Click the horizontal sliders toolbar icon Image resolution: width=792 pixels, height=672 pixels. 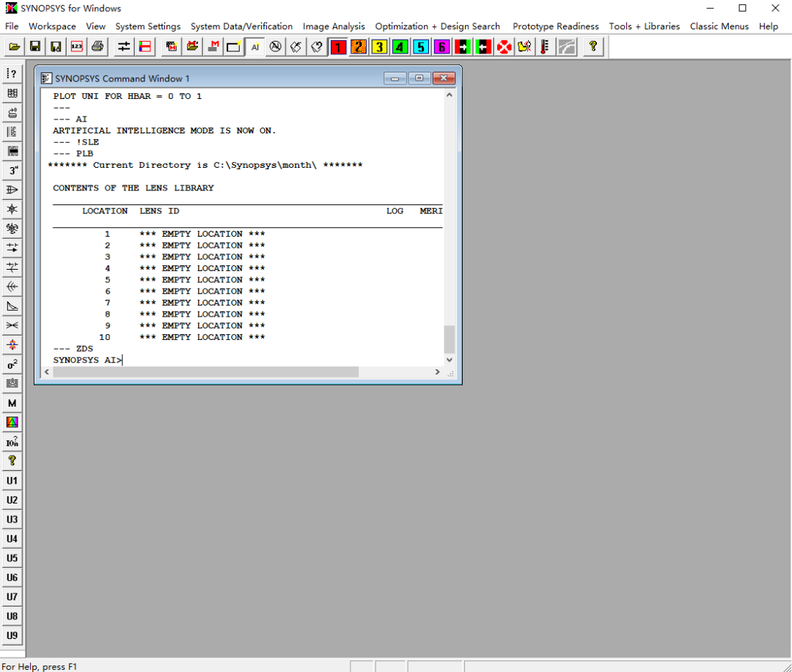124,47
